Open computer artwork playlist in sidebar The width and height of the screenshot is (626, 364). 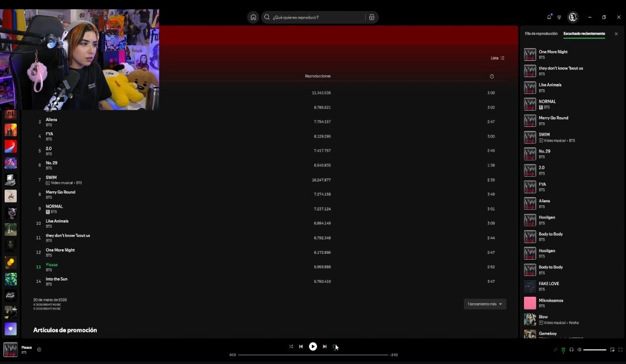[11, 180]
